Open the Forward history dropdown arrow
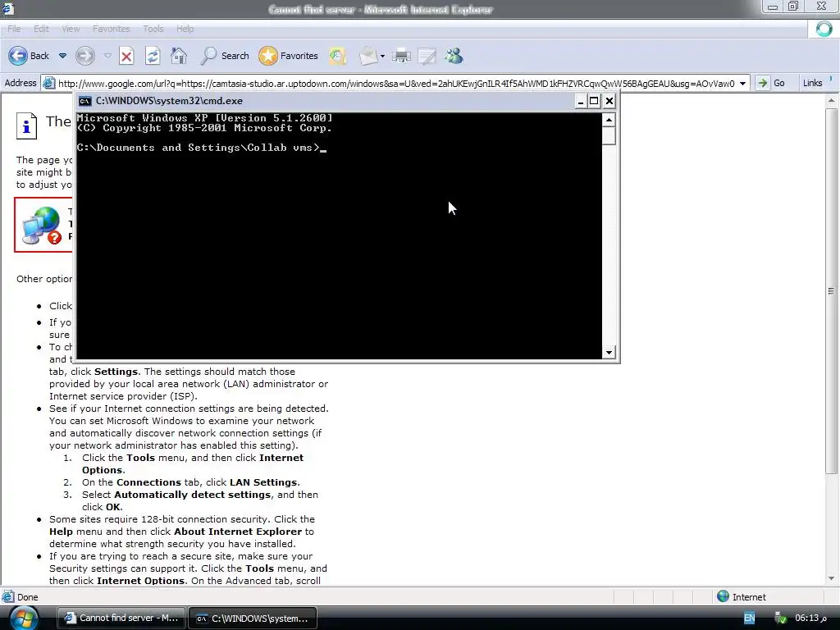840x630 pixels. pos(107,56)
